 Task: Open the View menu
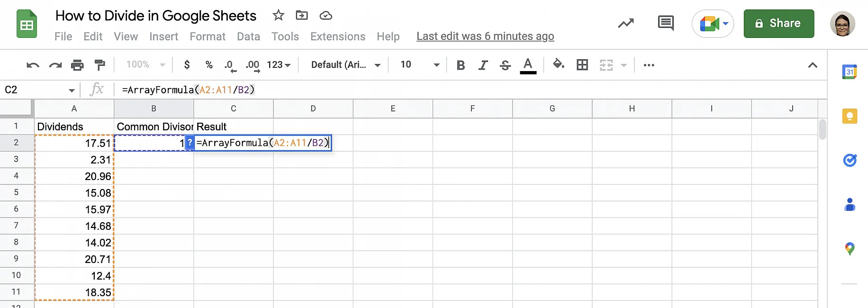tap(126, 36)
